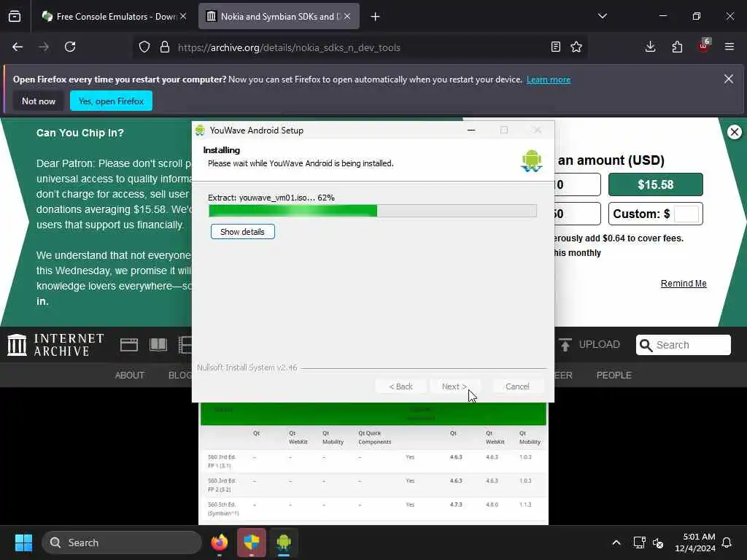747x560 pixels.
Task: Close the Nokia and Symbian SDKs tab
Action: [x=347, y=16]
